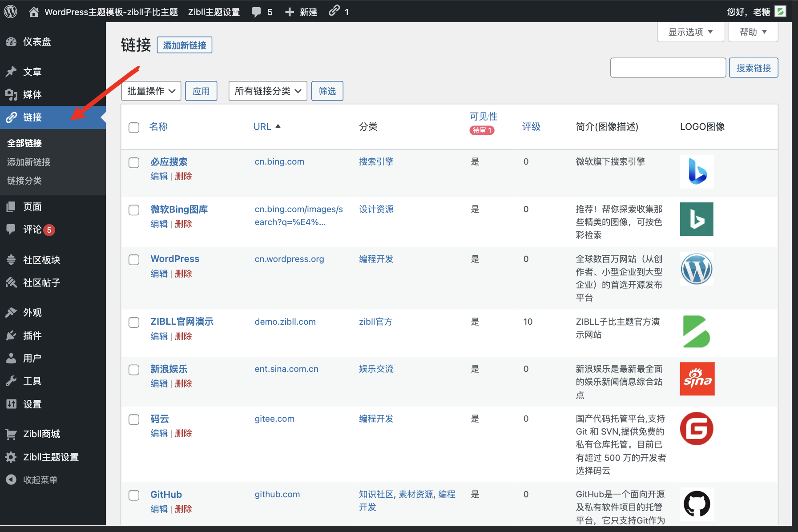Click the plus icon for 新建
Screen dimensions: 798x532
point(290,12)
